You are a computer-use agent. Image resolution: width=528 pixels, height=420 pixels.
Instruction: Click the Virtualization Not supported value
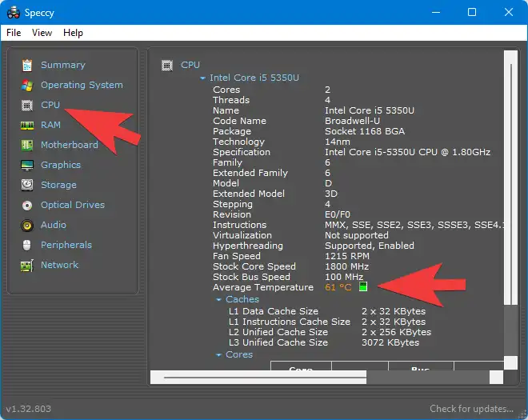tap(356, 235)
